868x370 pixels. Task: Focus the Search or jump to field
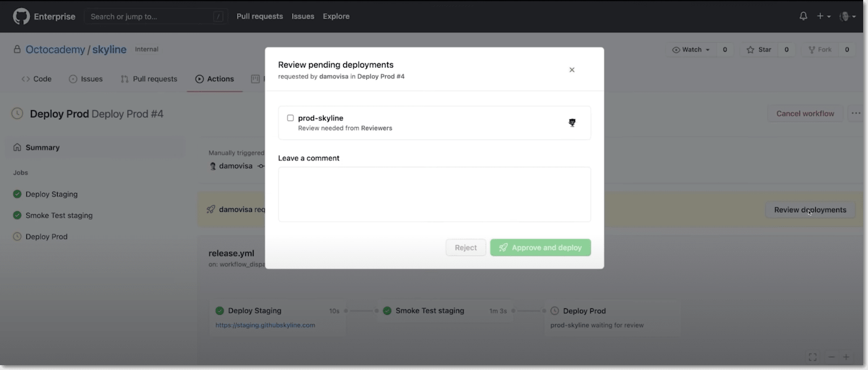click(x=155, y=16)
